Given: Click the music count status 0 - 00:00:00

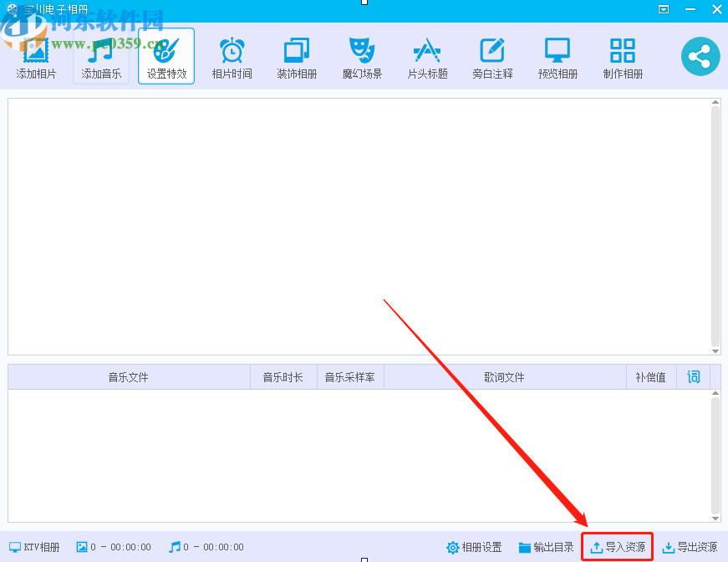Looking at the screenshot, I should pyautogui.click(x=206, y=547).
